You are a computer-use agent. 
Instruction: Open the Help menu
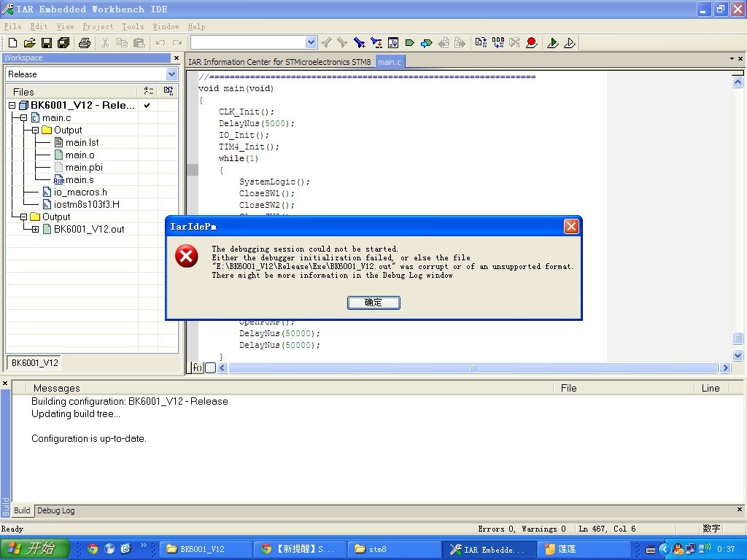point(196,27)
